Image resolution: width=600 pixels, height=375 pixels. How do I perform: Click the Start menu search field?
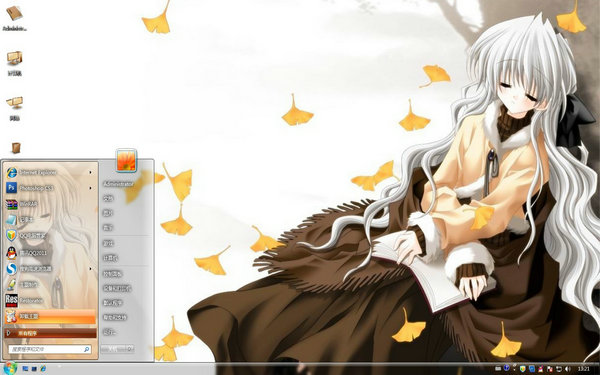click(x=50, y=349)
